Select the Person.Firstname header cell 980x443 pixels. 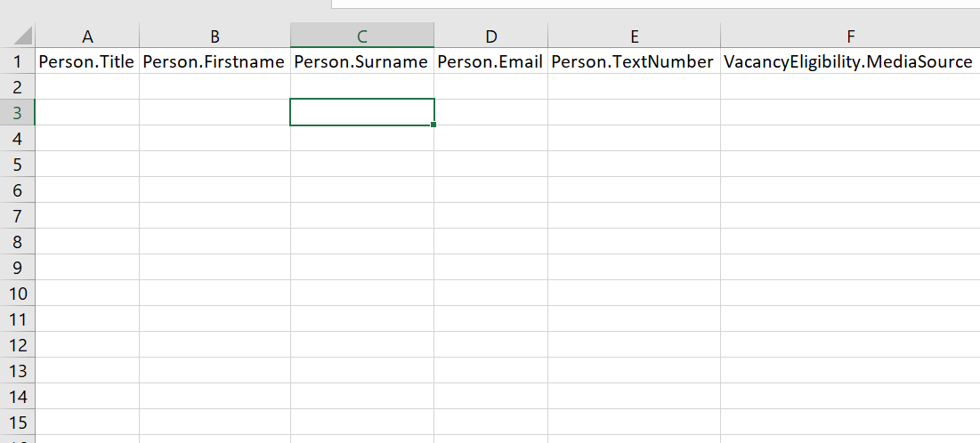click(215, 62)
